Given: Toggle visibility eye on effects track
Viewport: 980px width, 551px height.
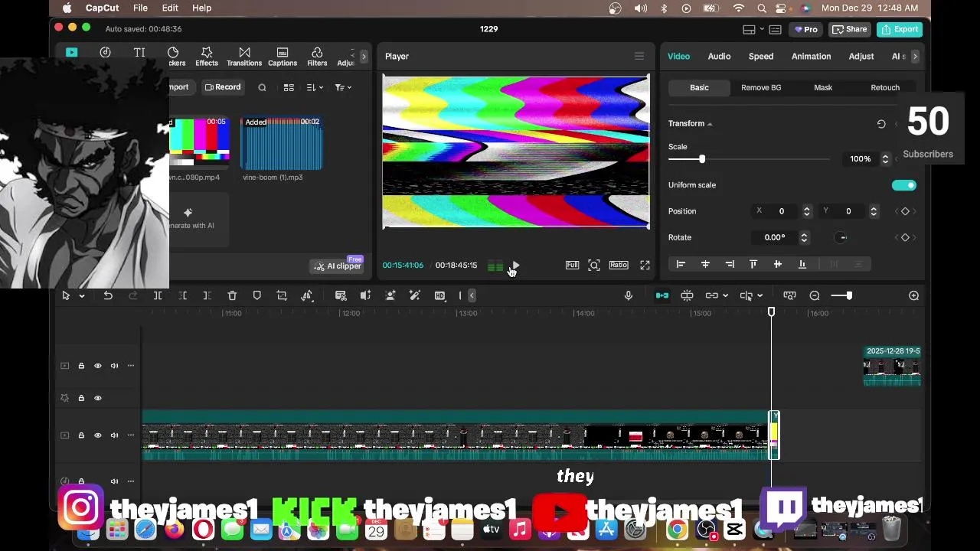Looking at the screenshot, I should pos(97,399).
